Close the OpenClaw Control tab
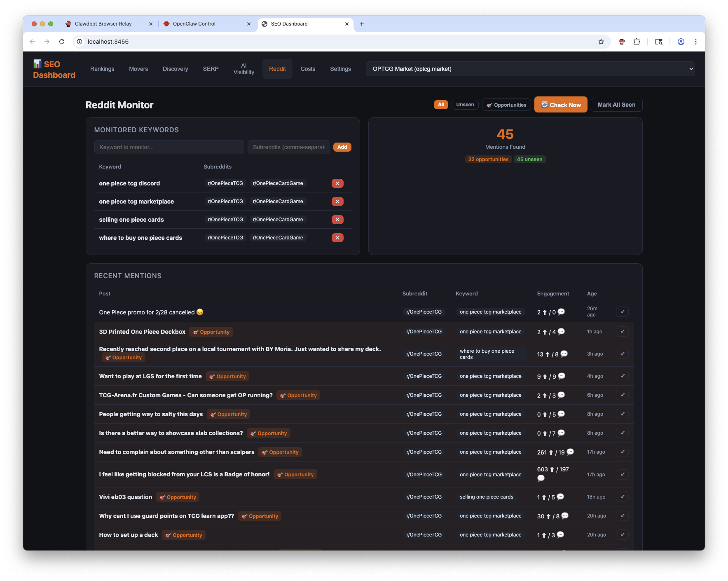The image size is (728, 581). 249,24
